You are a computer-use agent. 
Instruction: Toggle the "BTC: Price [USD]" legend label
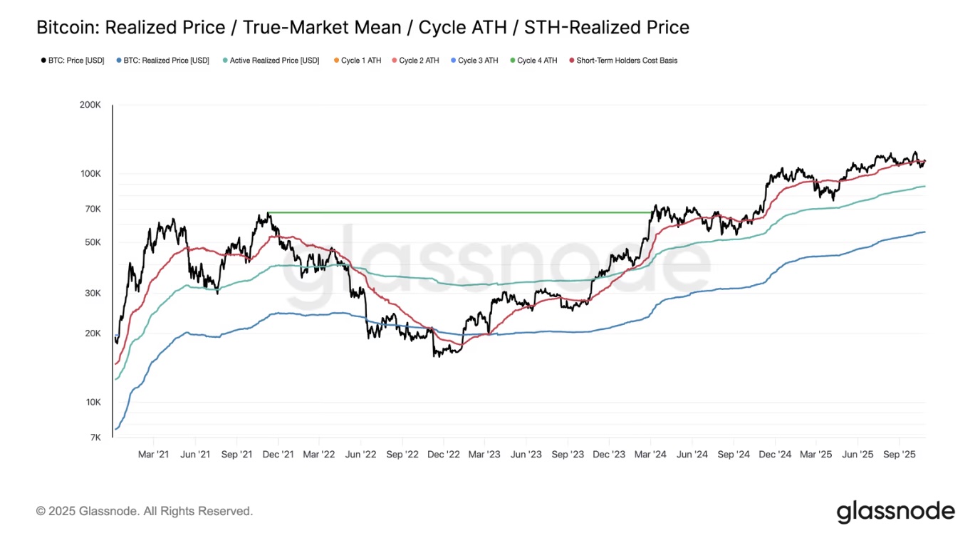pyautogui.click(x=76, y=61)
